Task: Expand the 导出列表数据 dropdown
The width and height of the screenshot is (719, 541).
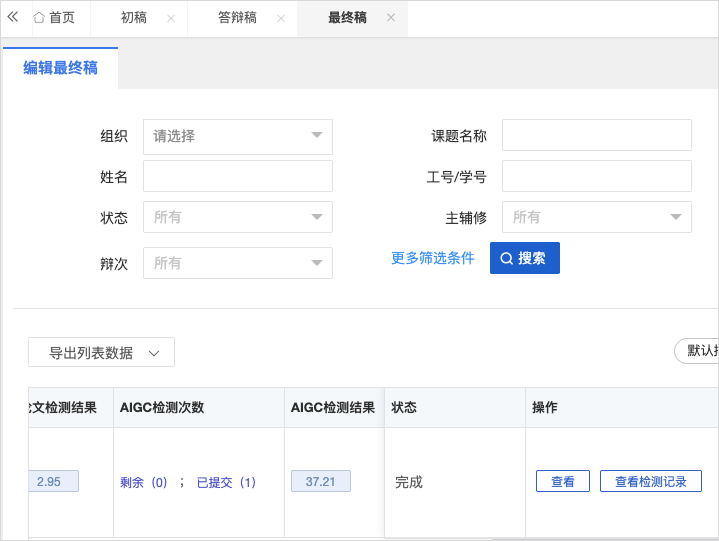Action: click(x=101, y=352)
